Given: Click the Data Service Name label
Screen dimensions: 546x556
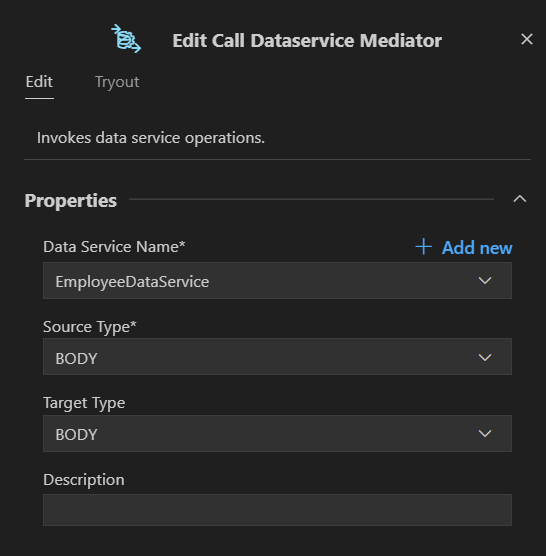Looking at the screenshot, I should 114,247.
